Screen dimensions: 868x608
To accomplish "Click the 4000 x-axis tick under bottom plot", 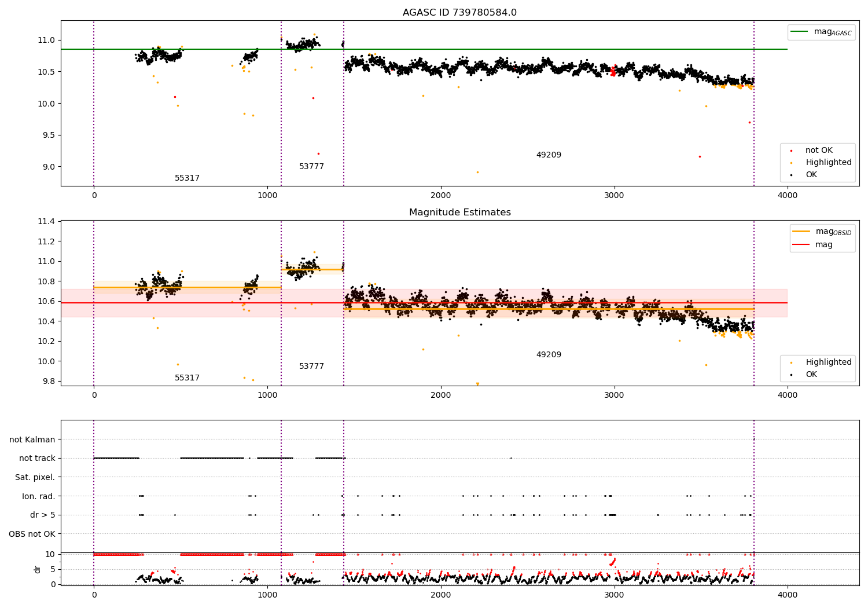I will [788, 595].
